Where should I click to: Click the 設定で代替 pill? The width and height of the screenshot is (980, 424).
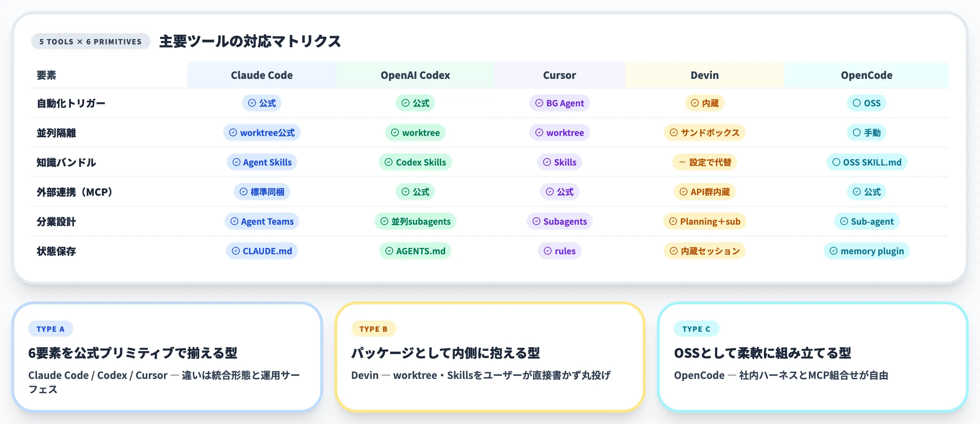coord(705,162)
